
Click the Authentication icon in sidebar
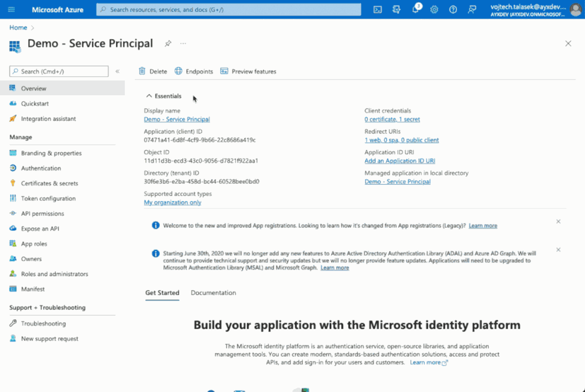pyautogui.click(x=13, y=168)
